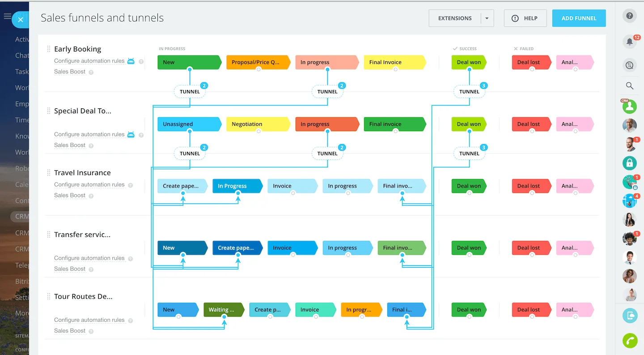Click the connector dot under Proposal/Price stage
Image resolution: width=644 pixels, height=355 pixels.
click(x=258, y=69)
